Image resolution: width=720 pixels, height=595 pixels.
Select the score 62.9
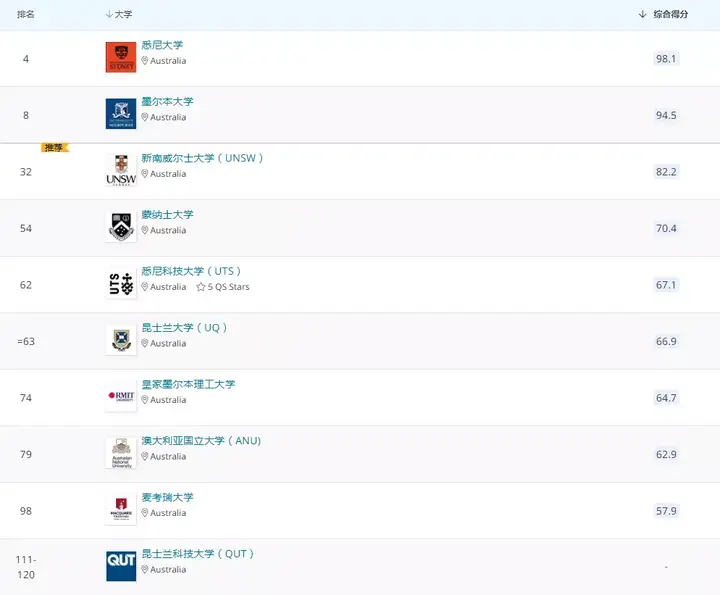pos(666,454)
